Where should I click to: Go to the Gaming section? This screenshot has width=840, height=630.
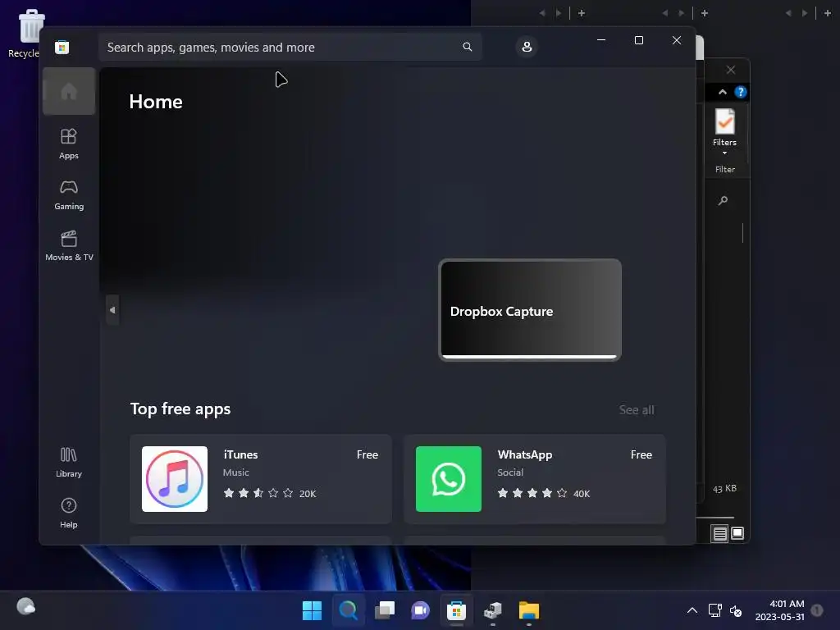click(69, 194)
